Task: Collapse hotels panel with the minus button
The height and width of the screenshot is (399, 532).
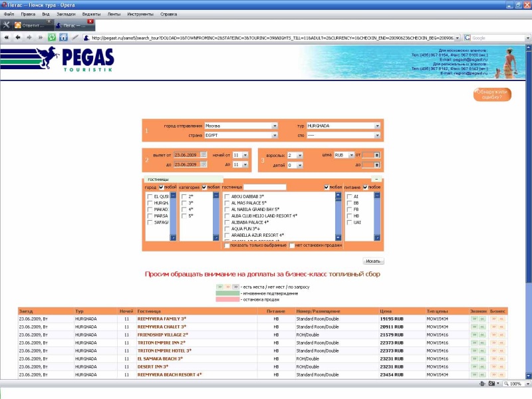Action: pyautogui.click(x=376, y=180)
